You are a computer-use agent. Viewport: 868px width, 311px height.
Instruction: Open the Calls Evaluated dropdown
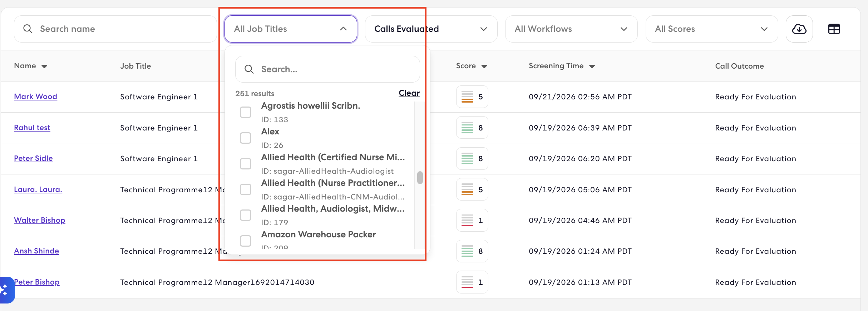pos(431,29)
